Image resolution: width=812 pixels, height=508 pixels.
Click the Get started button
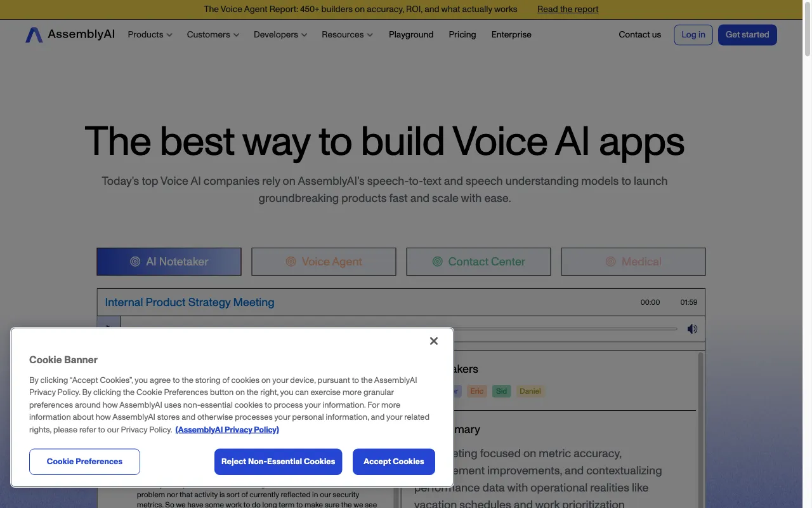747,35
